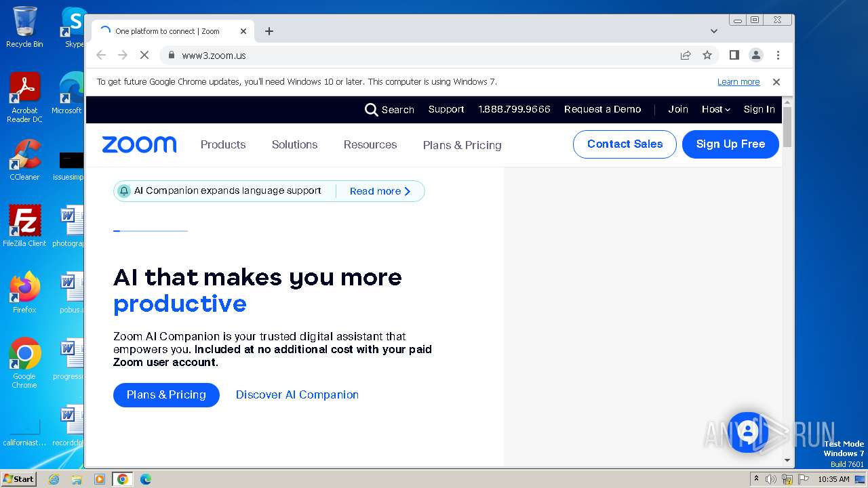The height and width of the screenshot is (488, 868).
Task: Click the hero carousel progress indicator
Action: [x=151, y=231]
